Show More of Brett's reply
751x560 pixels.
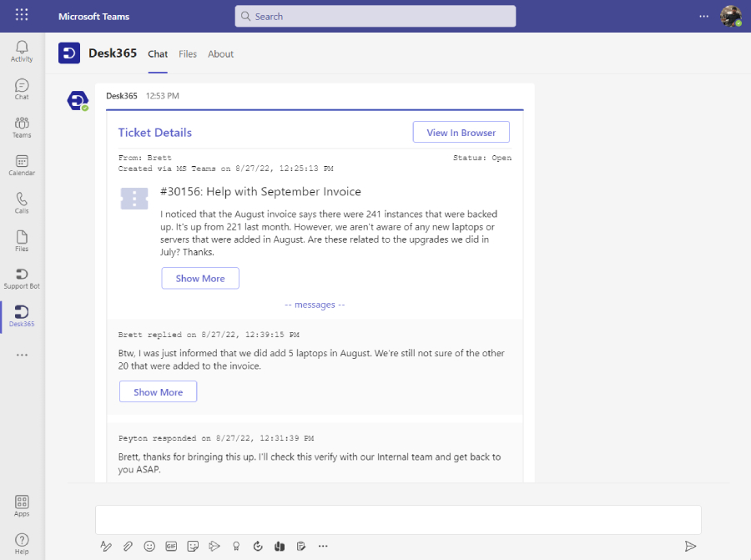[158, 392]
